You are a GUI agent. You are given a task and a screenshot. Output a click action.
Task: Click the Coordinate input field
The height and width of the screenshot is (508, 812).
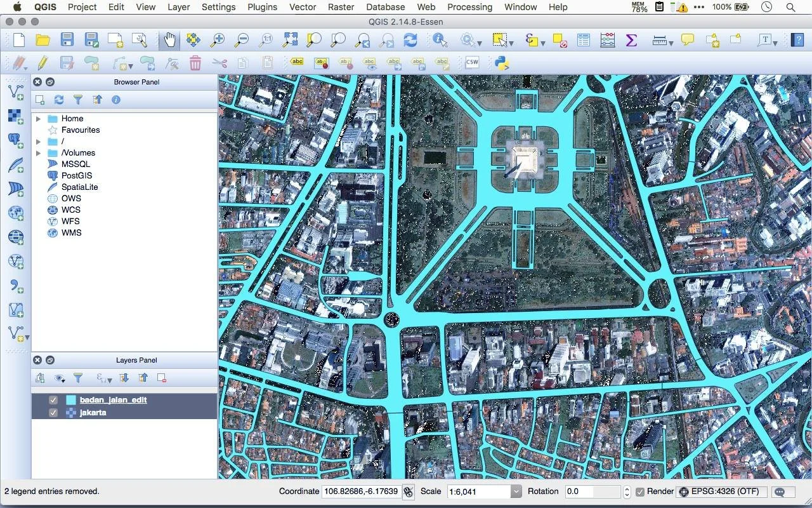[360, 491]
